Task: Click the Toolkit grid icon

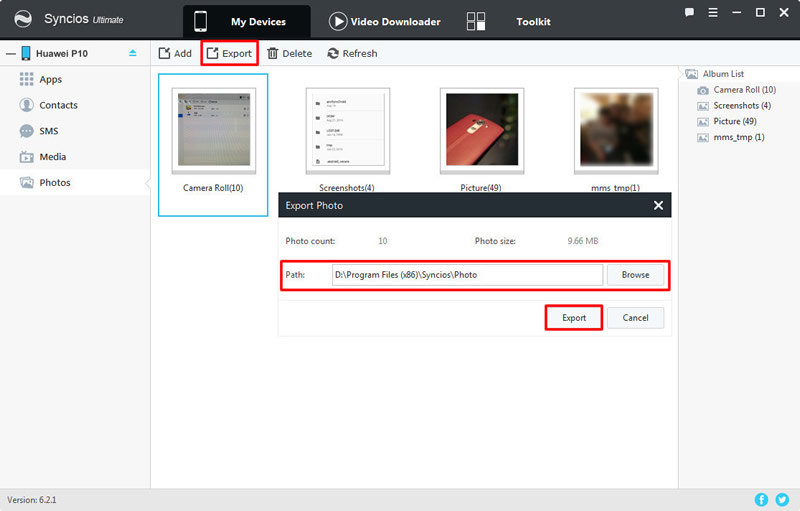Action: click(x=476, y=21)
